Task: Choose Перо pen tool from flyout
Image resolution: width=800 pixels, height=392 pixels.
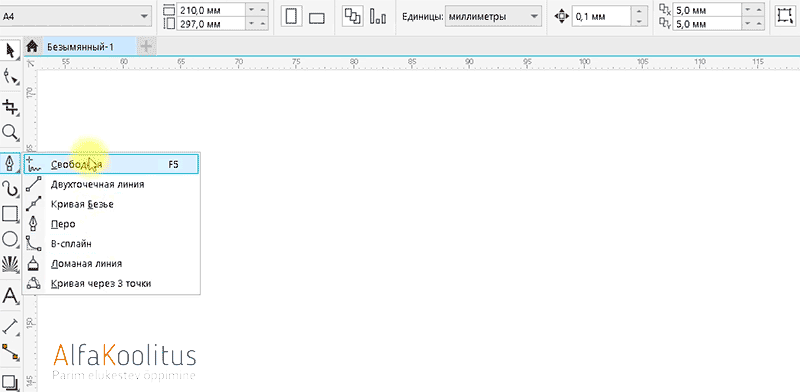Action: (111, 224)
